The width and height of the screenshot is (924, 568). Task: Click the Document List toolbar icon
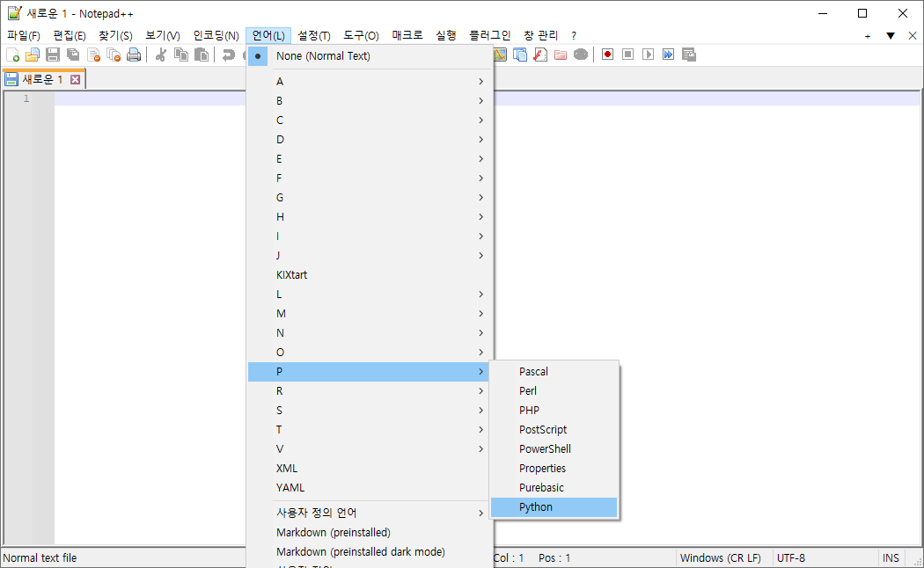520,55
